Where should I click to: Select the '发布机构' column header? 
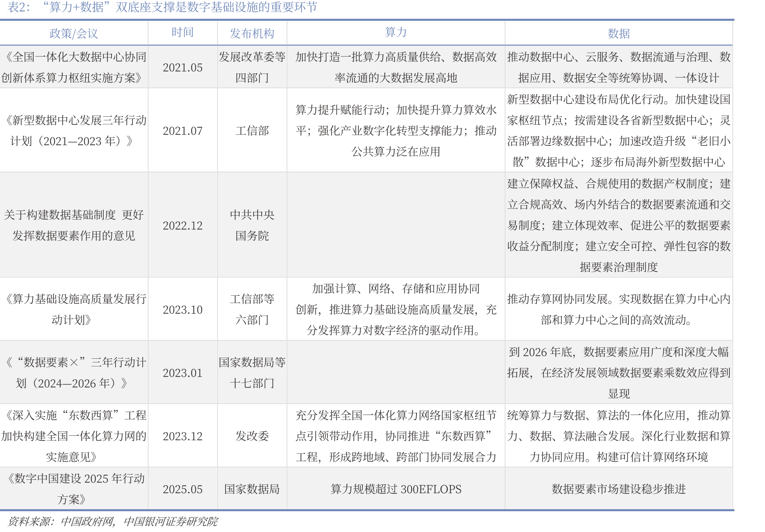pyautogui.click(x=252, y=34)
